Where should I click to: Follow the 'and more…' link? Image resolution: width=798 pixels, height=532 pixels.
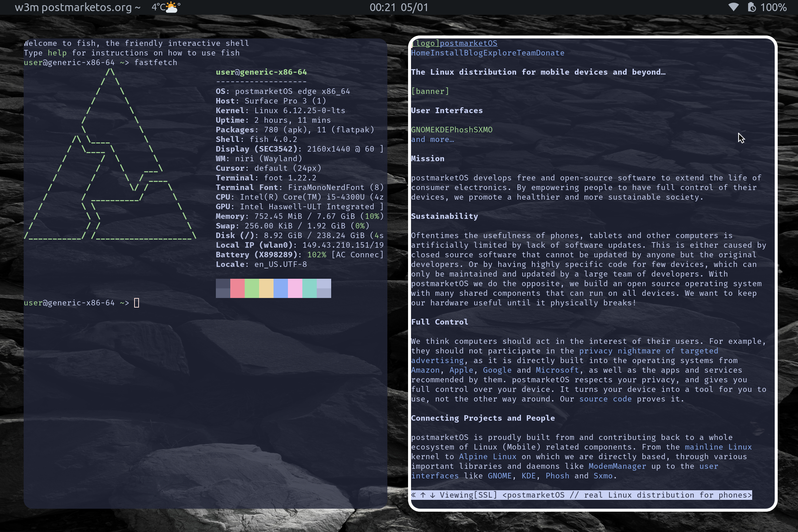point(433,139)
